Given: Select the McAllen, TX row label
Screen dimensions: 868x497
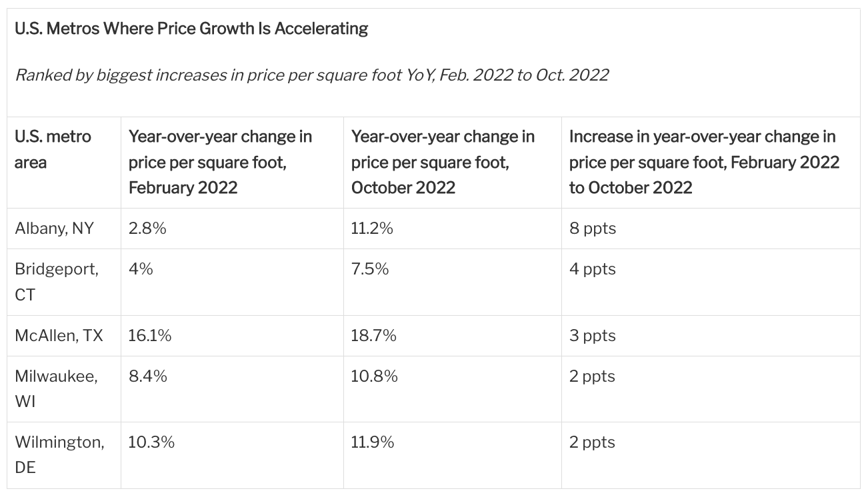Looking at the screenshot, I should 59,336.
